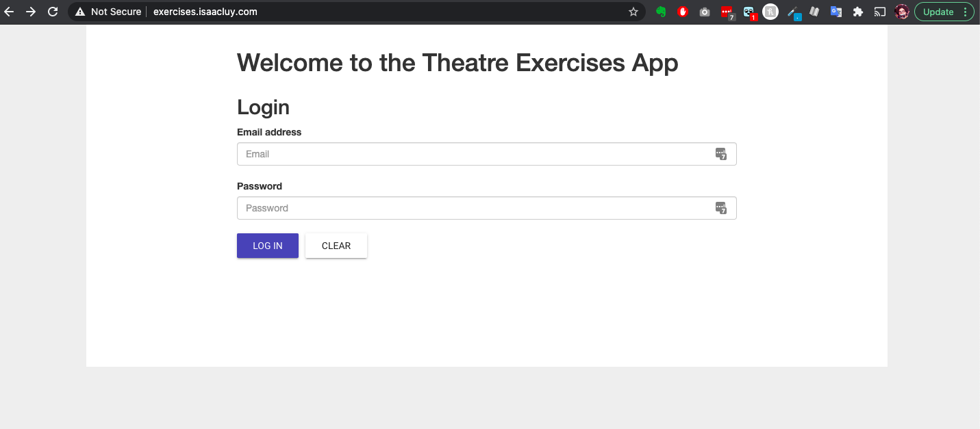Click the 'Login' heading
The height and width of the screenshot is (429, 980).
263,107
